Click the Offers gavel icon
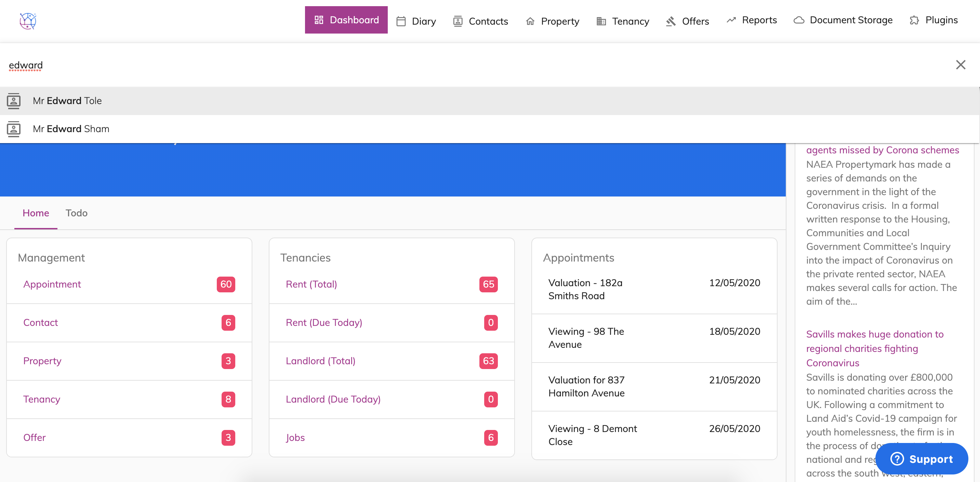The image size is (980, 482). [671, 21]
